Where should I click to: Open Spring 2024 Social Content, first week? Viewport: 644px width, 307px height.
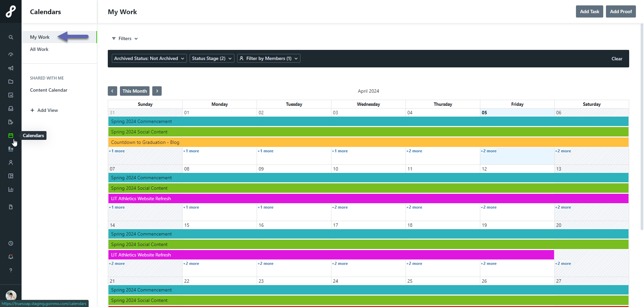point(368,132)
